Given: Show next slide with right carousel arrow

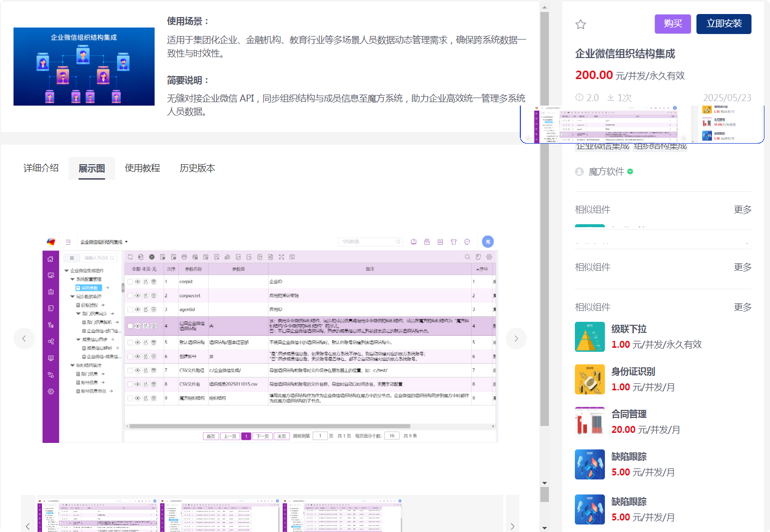Looking at the screenshot, I should point(516,338).
